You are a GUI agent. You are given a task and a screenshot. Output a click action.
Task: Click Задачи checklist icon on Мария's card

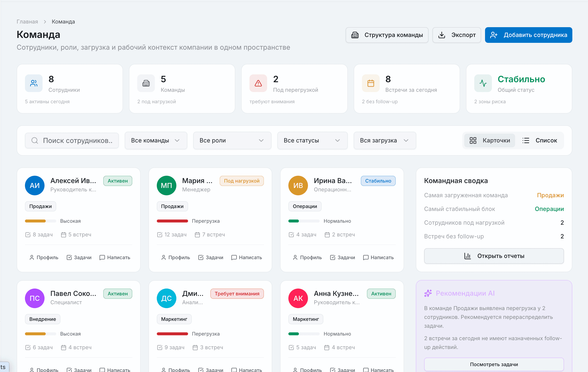pos(201,257)
